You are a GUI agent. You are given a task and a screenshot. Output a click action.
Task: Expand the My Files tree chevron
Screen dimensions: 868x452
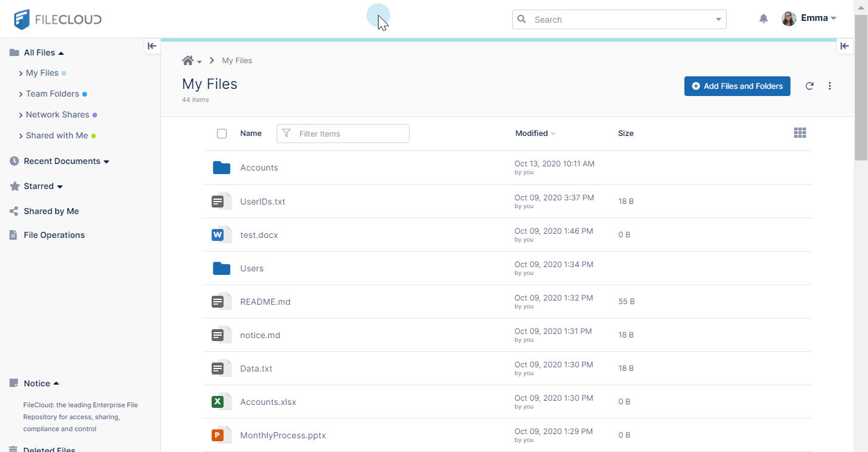[x=21, y=73]
